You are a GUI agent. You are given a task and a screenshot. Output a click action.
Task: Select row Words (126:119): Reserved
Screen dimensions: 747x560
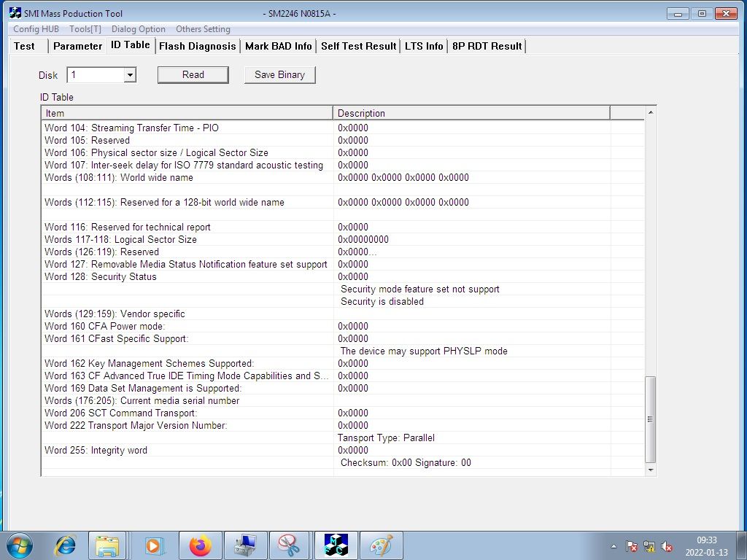(x=343, y=252)
